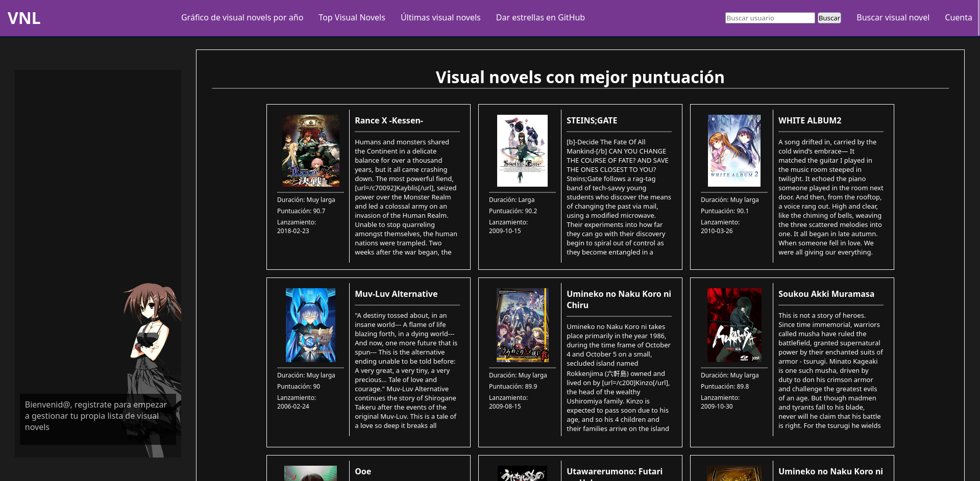980x481 pixels.
Task: Click the Muv-Luv Alternative title
Action: (x=396, y=294)
